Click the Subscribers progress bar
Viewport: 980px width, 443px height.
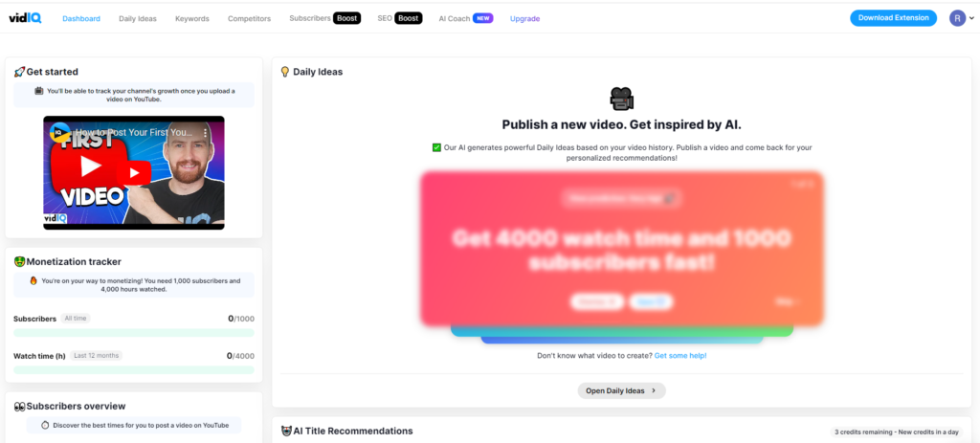134,333
